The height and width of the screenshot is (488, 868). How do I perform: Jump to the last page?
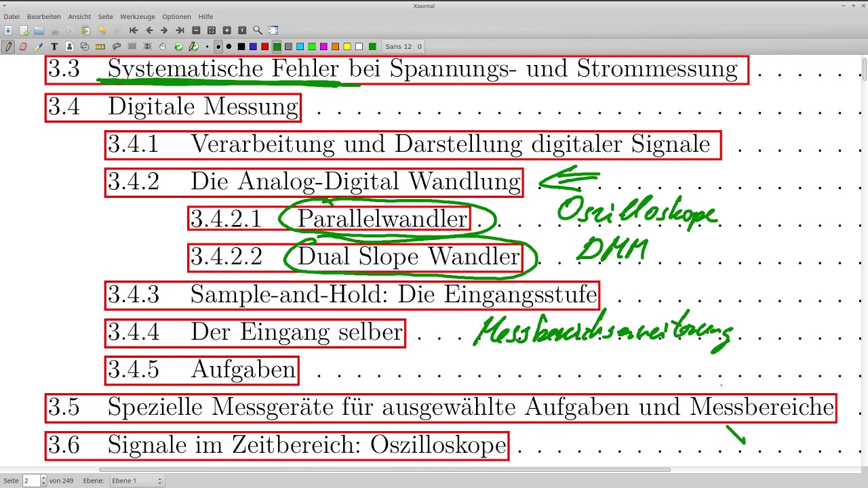[x=180, y=30]
